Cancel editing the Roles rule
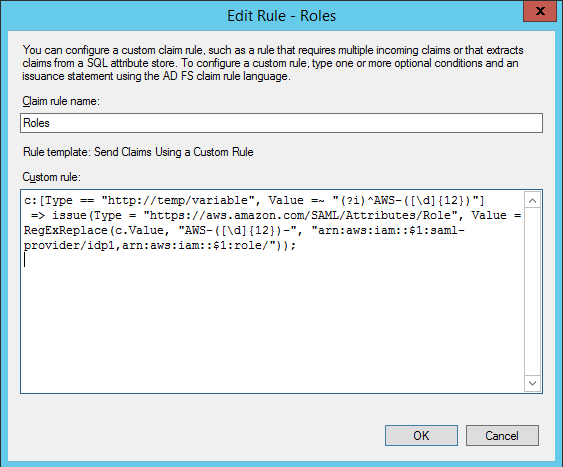Viewport: 563px width, 467px height. tap(502, 435)
